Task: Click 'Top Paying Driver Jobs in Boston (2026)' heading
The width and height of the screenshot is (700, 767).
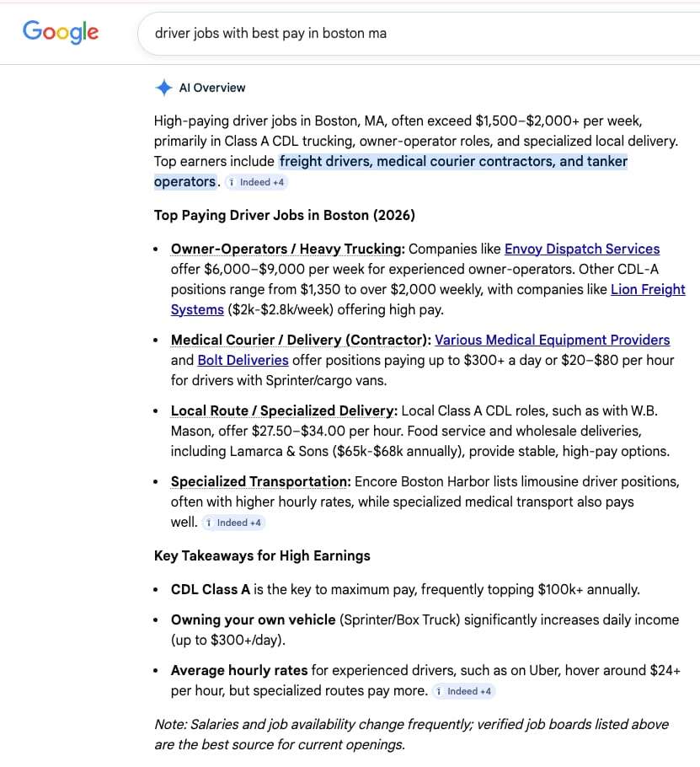Action: click(284, 215)
